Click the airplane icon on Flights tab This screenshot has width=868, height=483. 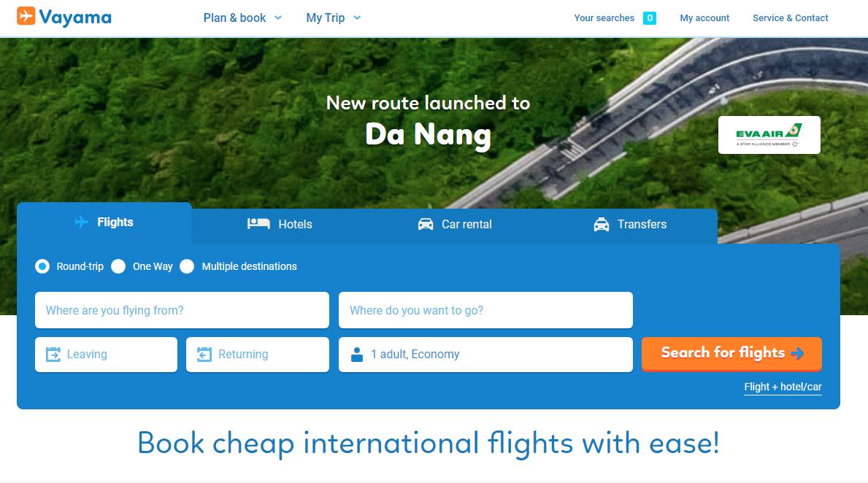click(81, 222)
